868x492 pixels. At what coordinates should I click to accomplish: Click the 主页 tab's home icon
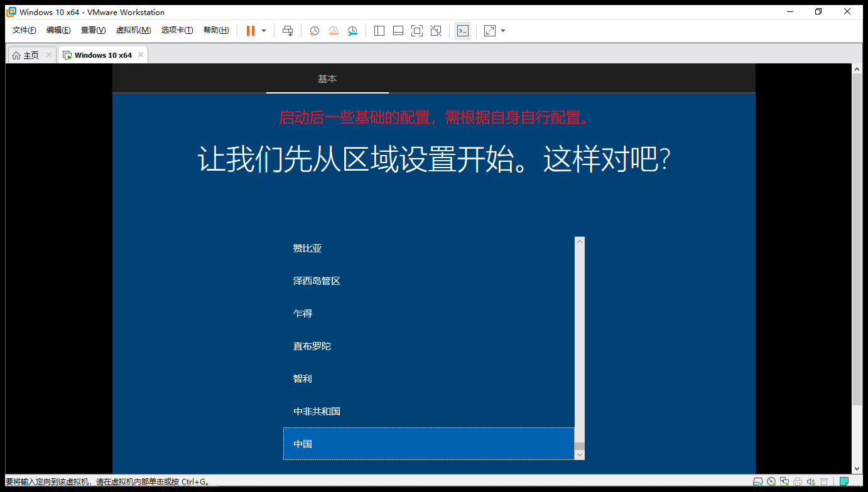point(16,55)
